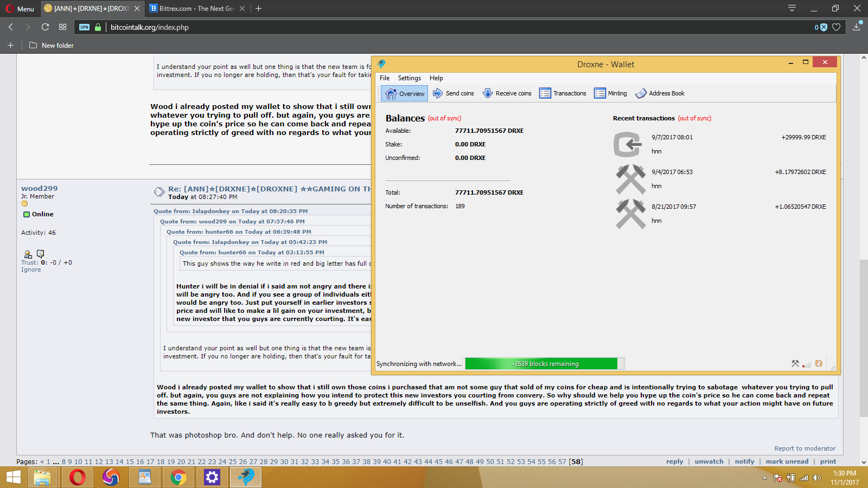The height and width of the screenshot is (488, 868).
Task: Open Send coins in Droxne wallet
Action: 454,93
